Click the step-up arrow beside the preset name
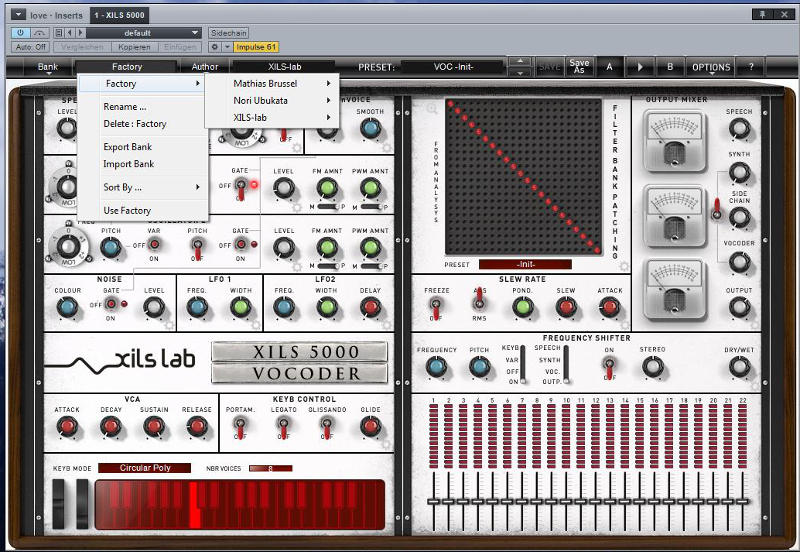The image size is (800, 552). pos(520,62)
